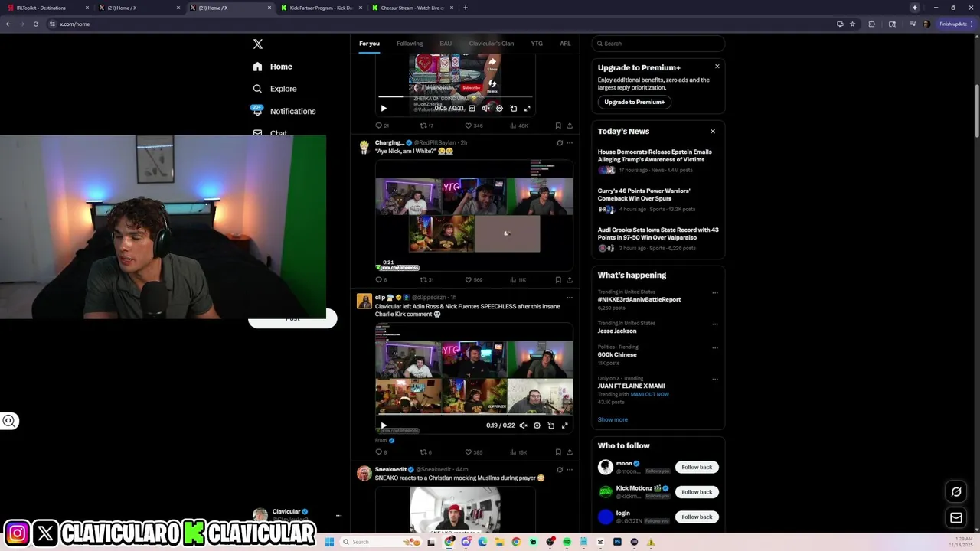Seek on the clippedszn video progress bar
The image size is (980, 551).
click(474, 415)
